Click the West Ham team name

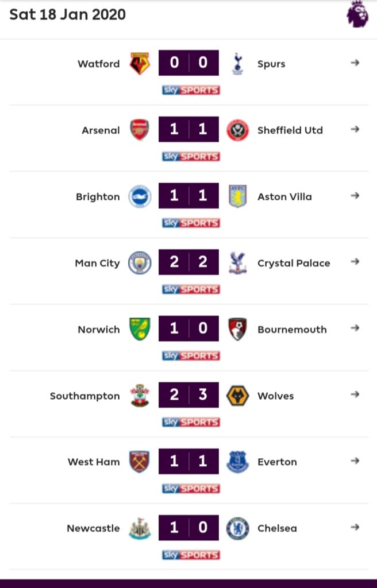coord(94,462)
